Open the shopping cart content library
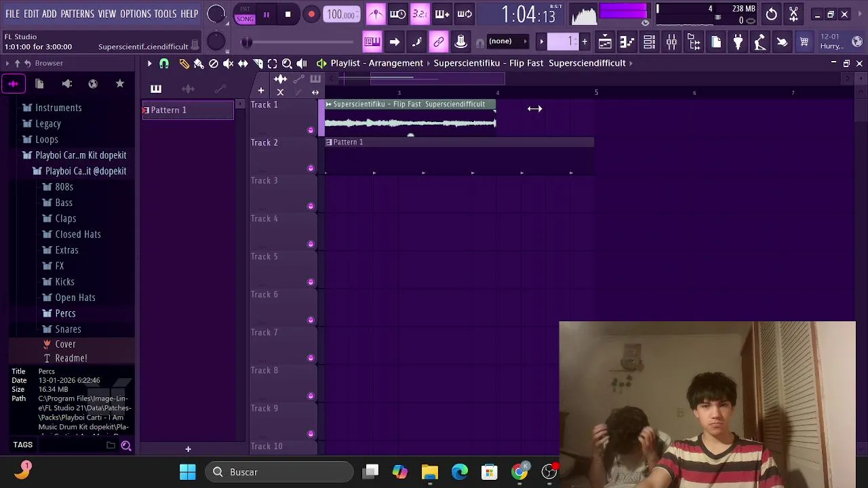Viewport: 868px width, 488px height. coord(804,43)
